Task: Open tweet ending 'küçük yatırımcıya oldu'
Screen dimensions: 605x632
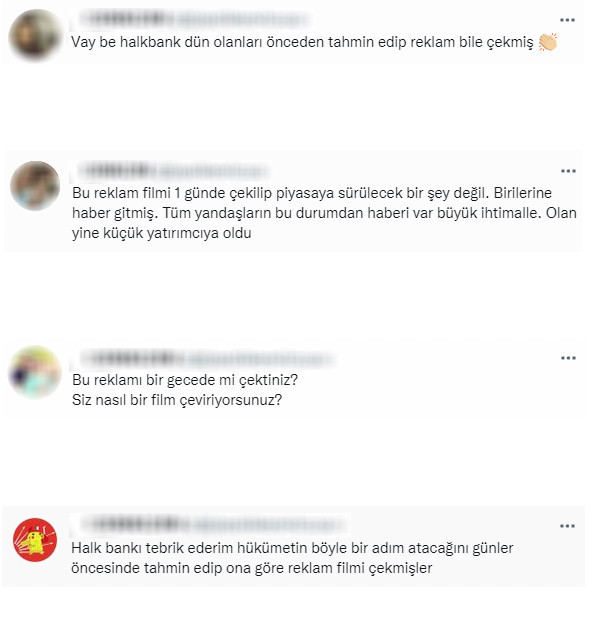Action: pyautogui.click(x=324, y=213)
